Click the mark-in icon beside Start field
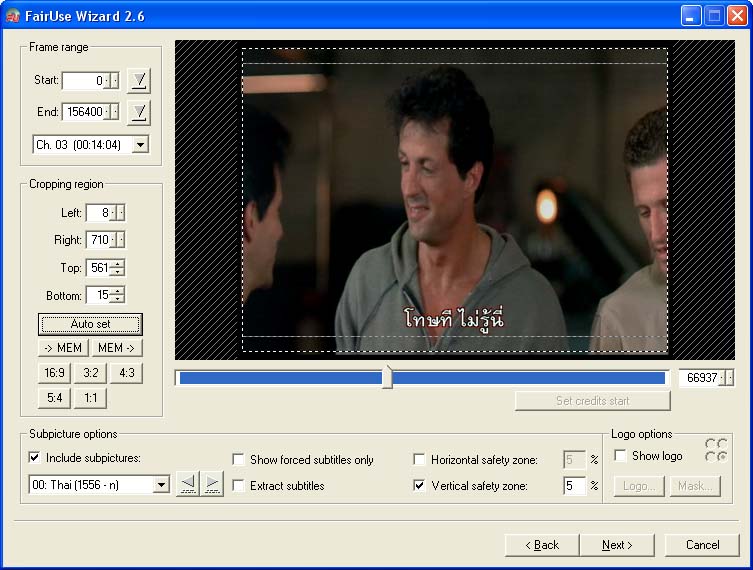Image resolution: width=753 pixels, height=570 pixels. [x=139, y=80]
